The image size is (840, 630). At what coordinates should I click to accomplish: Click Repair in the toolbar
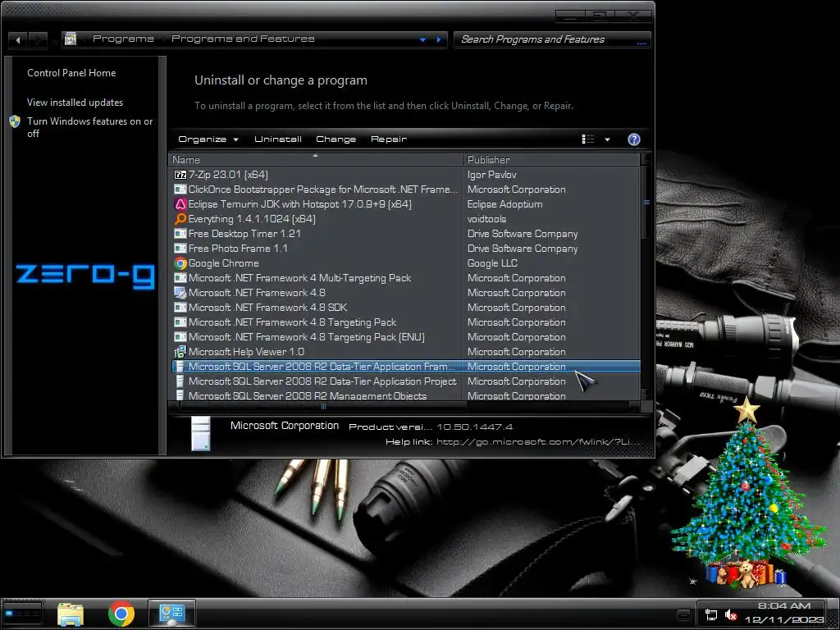389,139
